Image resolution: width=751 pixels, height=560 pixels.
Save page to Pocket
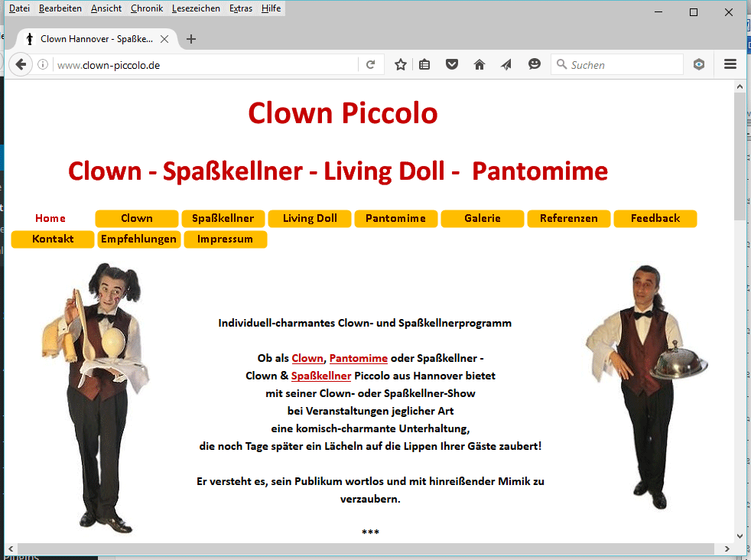coord(452,64)
